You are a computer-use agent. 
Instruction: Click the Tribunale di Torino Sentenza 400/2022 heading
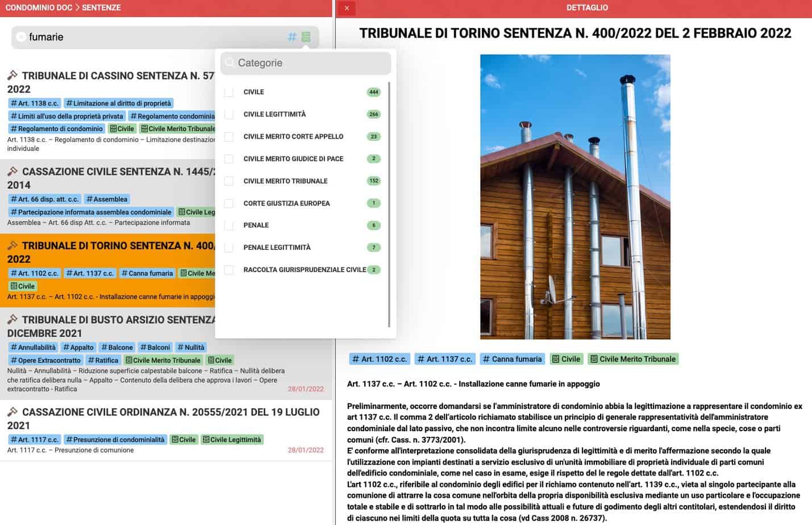tap(575, 33)
